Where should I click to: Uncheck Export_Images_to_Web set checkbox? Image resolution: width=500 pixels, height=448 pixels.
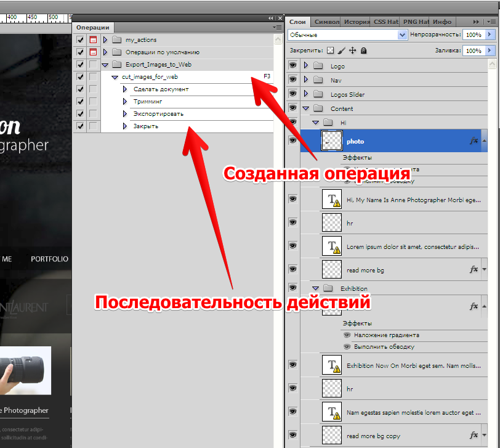80,65
